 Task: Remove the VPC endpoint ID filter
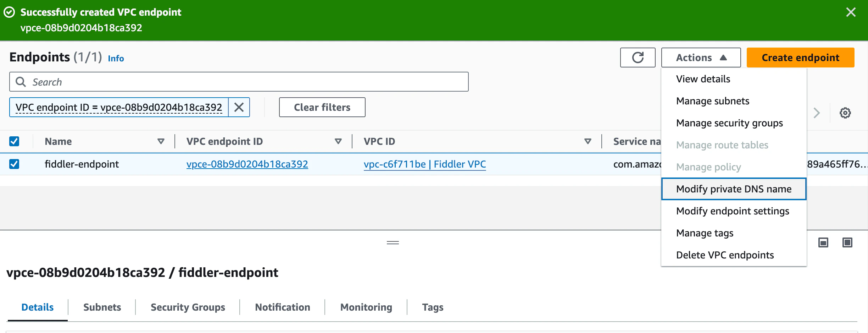pyautogui.click(x=239, y=107)
